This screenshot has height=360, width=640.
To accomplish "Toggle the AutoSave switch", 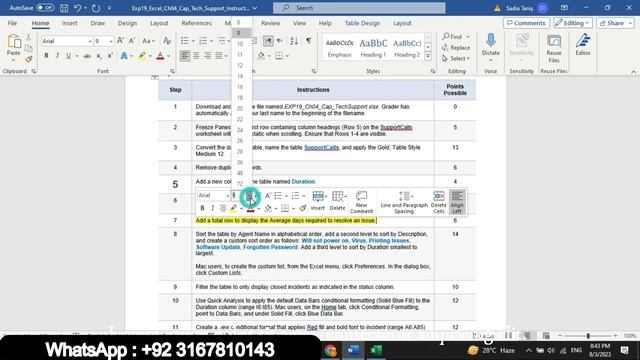I will point(45,8).
